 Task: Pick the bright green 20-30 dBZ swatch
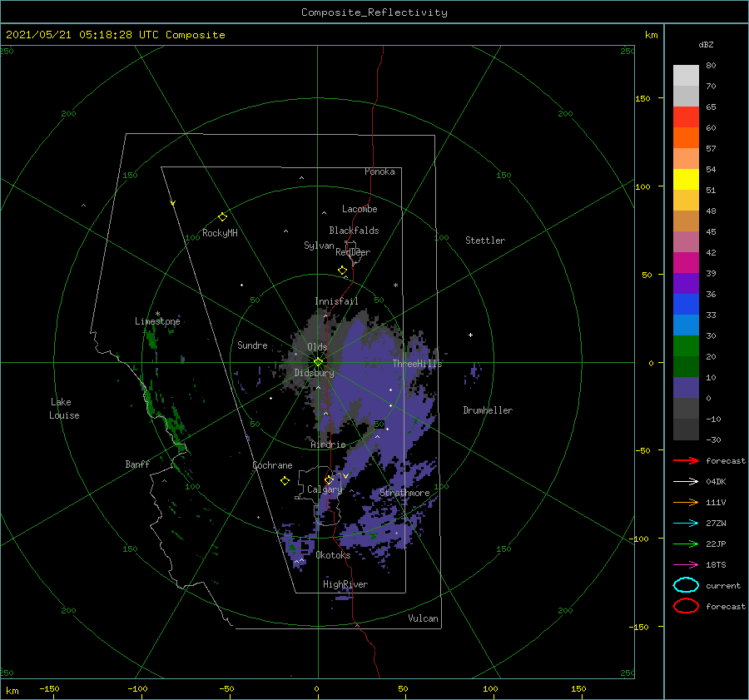point(686,346)
